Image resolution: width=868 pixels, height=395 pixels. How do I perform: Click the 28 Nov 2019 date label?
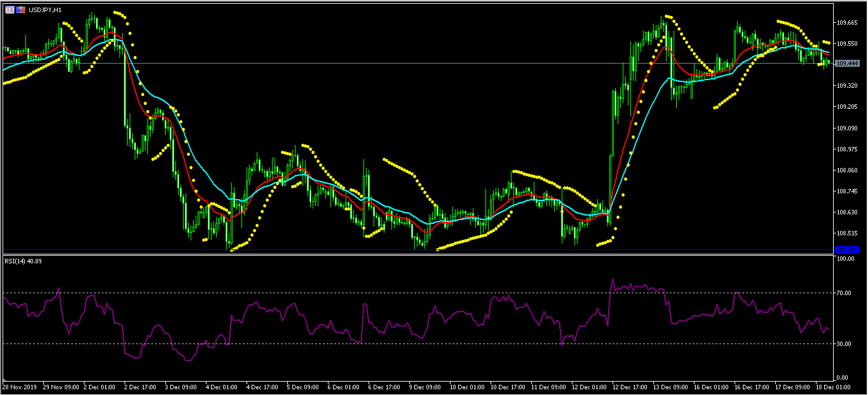18,387
